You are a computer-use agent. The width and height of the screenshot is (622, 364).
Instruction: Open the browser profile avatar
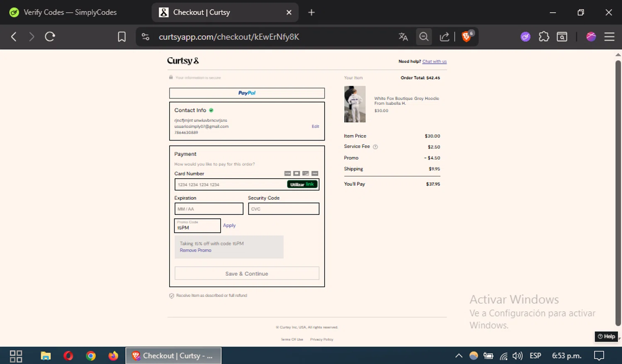591,37
